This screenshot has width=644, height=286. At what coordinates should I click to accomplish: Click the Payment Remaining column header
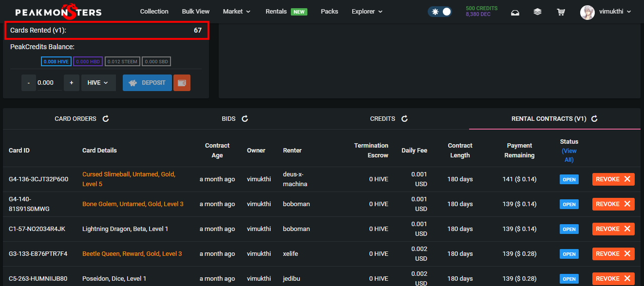[520, 150]
